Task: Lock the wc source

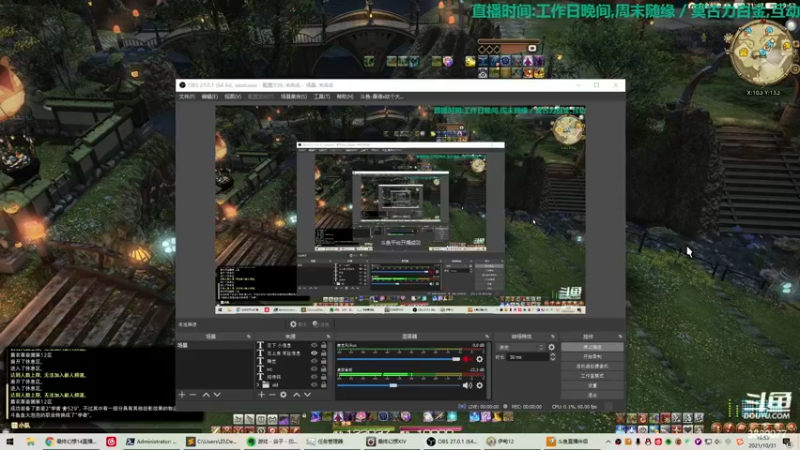Action: click(x=323, y=369)
